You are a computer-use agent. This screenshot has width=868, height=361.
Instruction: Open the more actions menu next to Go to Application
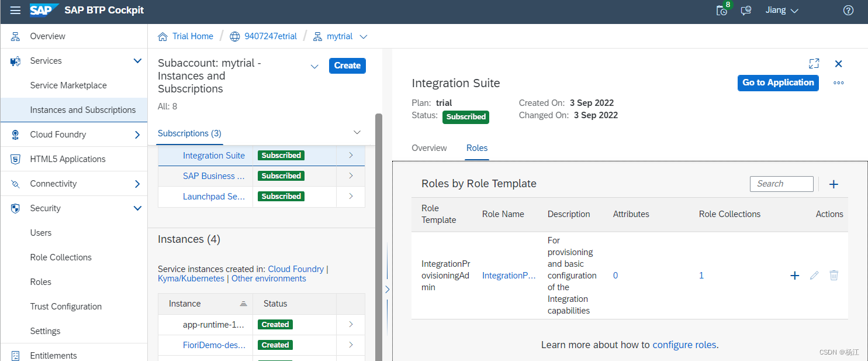point(838,82)
